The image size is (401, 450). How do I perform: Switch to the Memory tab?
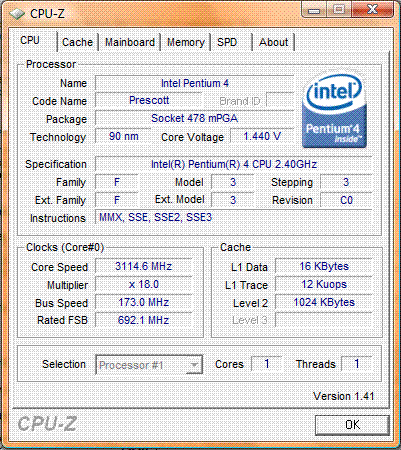(186, 42)
